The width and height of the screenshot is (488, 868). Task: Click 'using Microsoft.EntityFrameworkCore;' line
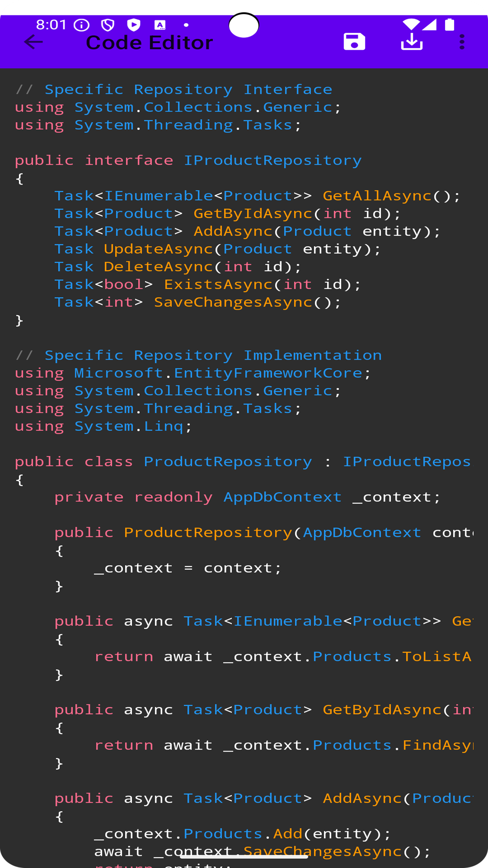[x=192, y=373]
